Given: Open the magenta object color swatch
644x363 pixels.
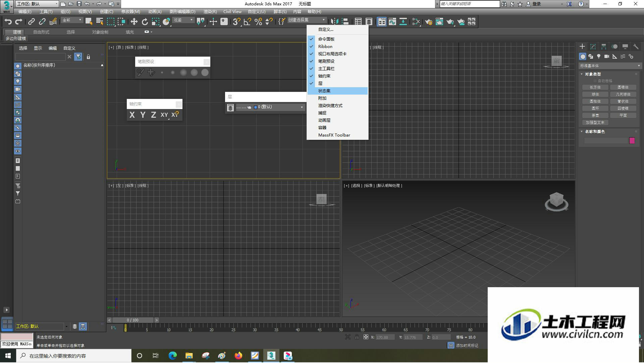Looking at the screenshot, I should pos(632,141).
